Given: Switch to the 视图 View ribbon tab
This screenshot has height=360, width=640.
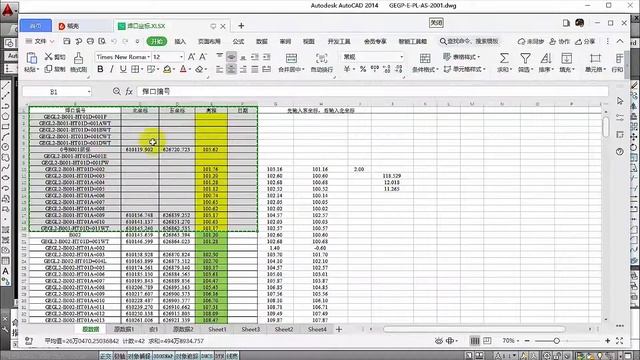Looking at the screenshot, I should 309,41.
